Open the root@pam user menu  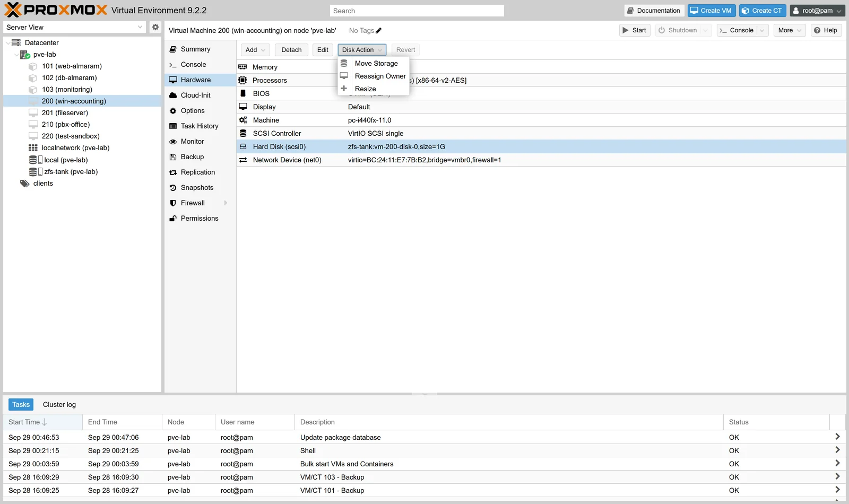817,11
